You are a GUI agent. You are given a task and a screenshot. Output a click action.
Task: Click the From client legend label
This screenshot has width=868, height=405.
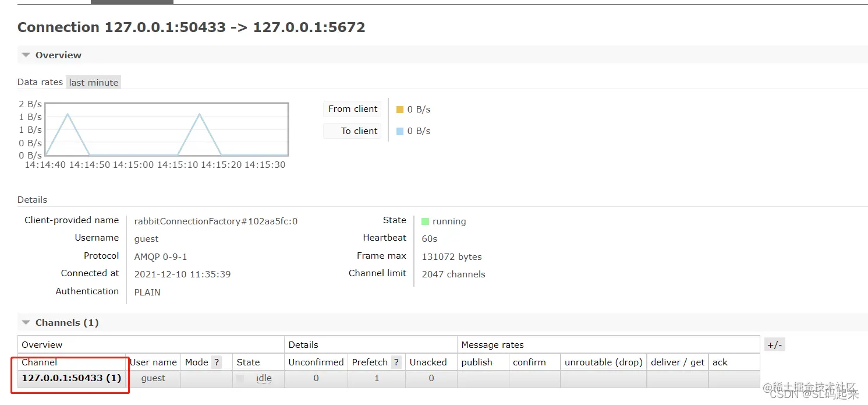pos(353,109)
